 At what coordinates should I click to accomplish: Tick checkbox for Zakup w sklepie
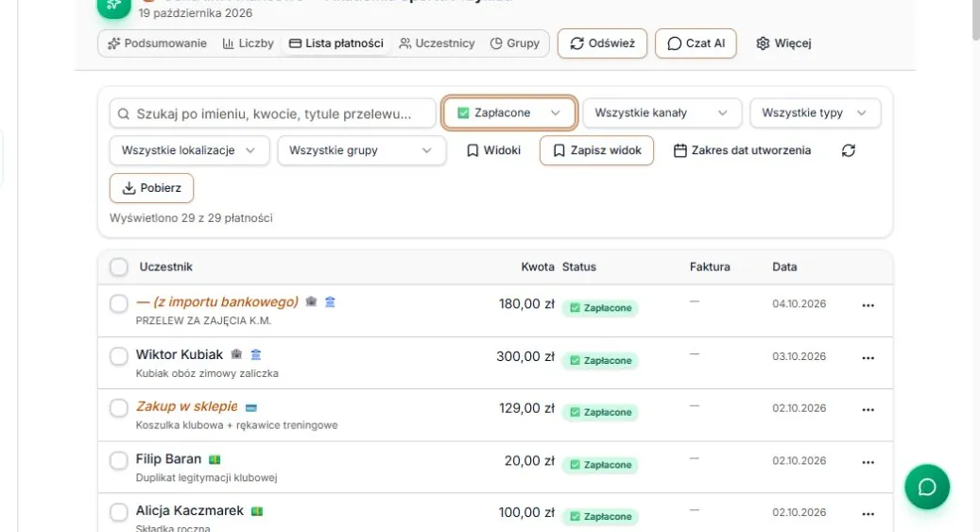point(119,408)
